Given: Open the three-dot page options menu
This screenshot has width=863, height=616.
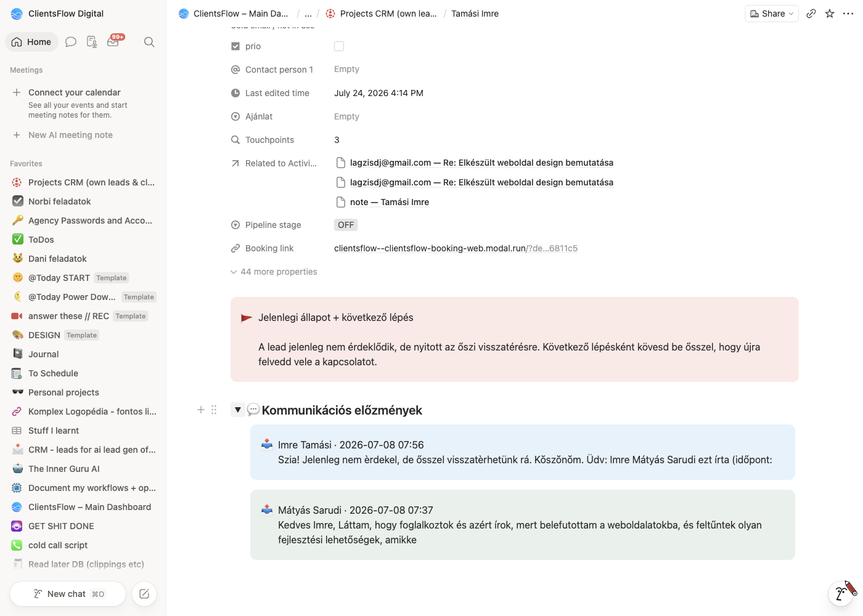Looking at the screenshot, I should coord(848,14).
